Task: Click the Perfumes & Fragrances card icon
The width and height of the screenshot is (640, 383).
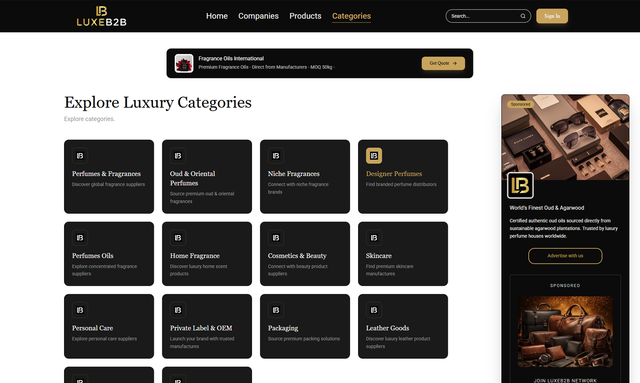Action: (80, 156)
